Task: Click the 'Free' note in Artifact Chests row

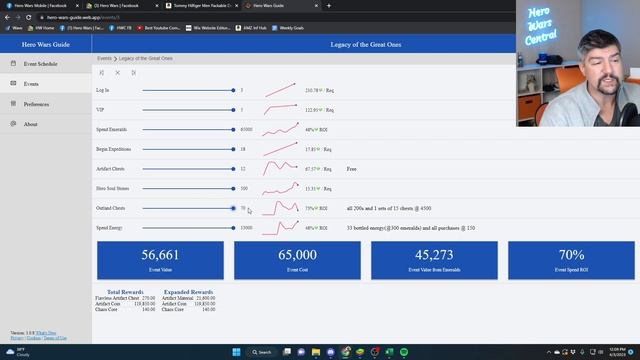Action: pos(351,169)
